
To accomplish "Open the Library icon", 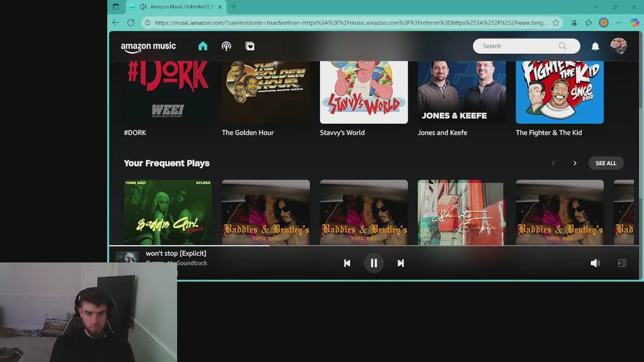I will coord(250,46).
